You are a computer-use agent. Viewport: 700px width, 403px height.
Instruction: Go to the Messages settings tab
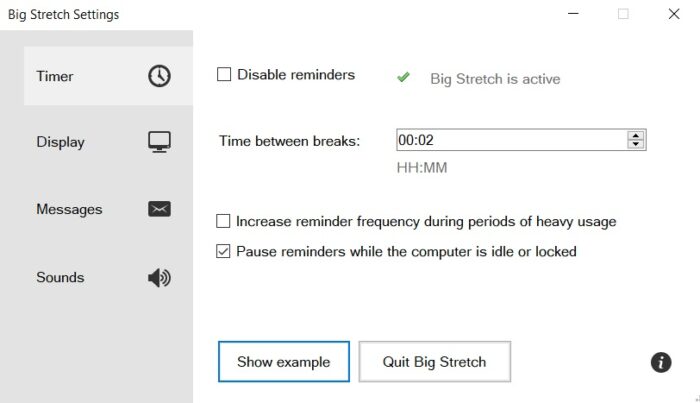click(x=69, y=209)
